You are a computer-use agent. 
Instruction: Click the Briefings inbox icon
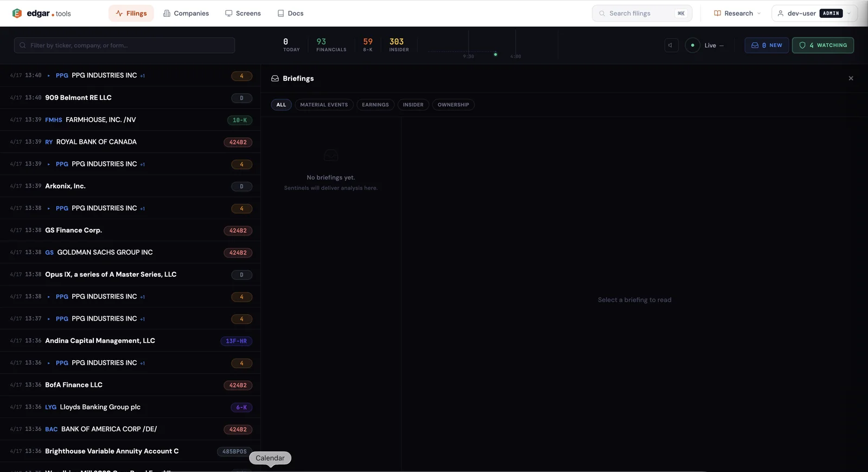point(275,78)
